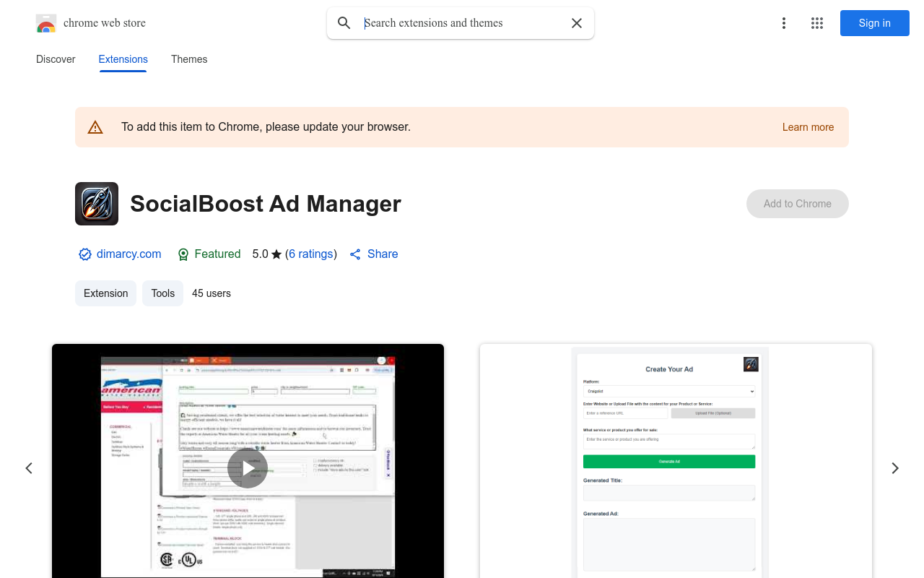This screenshot has width=924, height=578.
Task: Click the update your browser warning message
Action: (266, 127)
